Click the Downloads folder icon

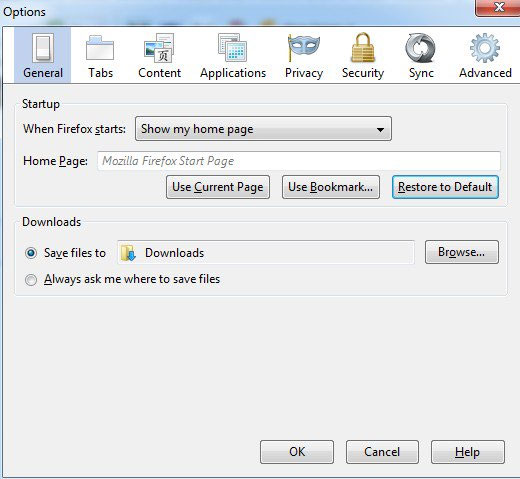[x=128, y=253]
